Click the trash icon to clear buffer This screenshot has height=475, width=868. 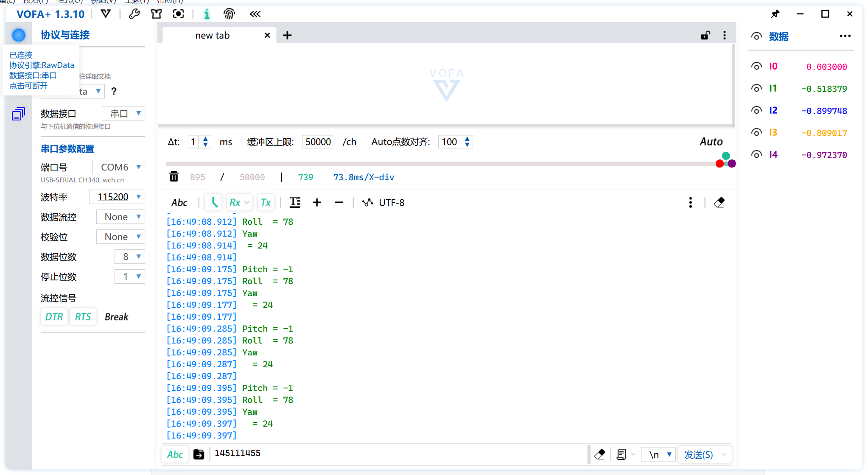tap(174, 177)
